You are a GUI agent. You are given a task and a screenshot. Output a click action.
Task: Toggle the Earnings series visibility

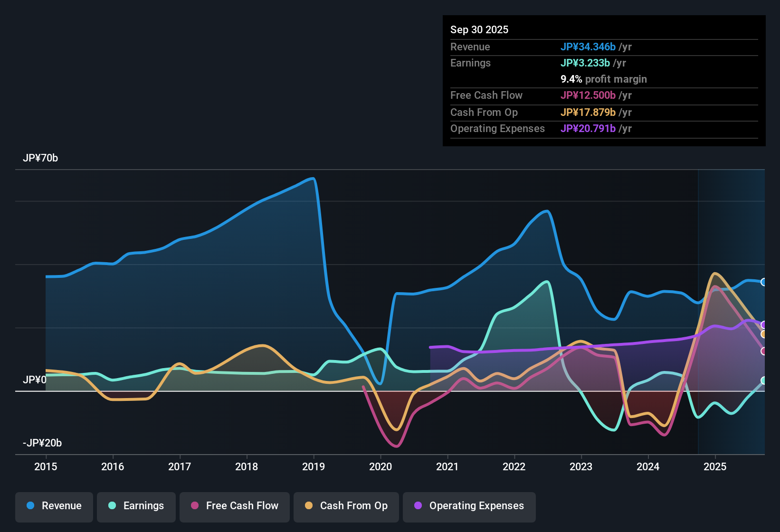136,506
